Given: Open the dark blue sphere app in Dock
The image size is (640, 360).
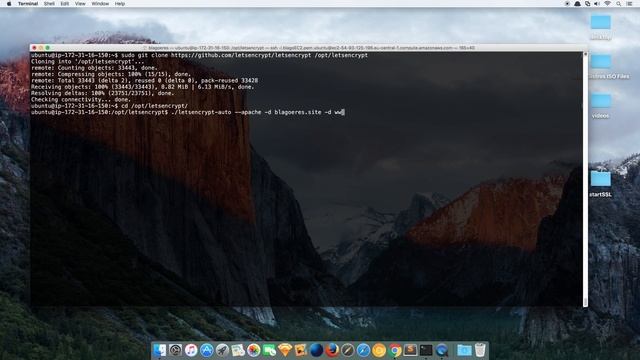Looking at the screenshot, I should [316, 350].
